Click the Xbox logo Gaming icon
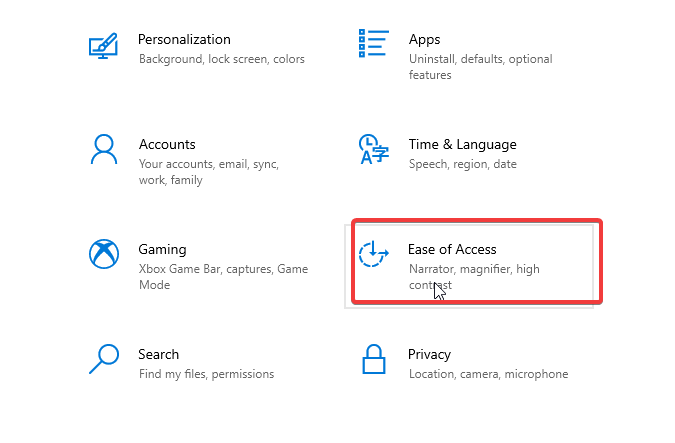The height and width of the screenshot is (443, 675). [104, 254]
